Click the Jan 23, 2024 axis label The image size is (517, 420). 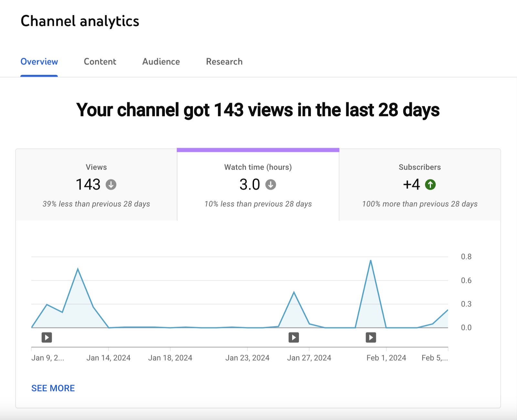pyautogui.click(x=248, y=358)
